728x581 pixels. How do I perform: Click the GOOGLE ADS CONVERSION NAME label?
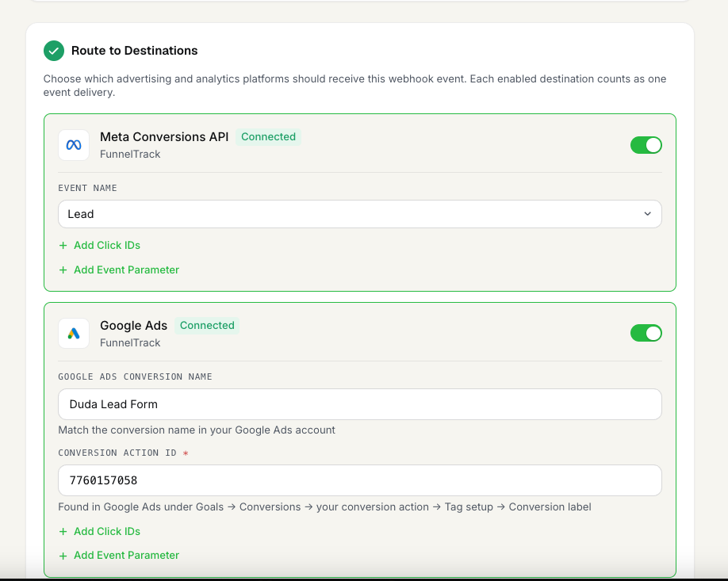[x=135, y=377]
